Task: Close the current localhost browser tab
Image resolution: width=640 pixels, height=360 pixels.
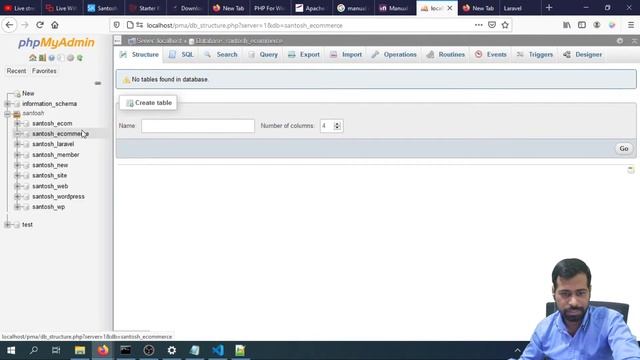Action: (449, 8)
